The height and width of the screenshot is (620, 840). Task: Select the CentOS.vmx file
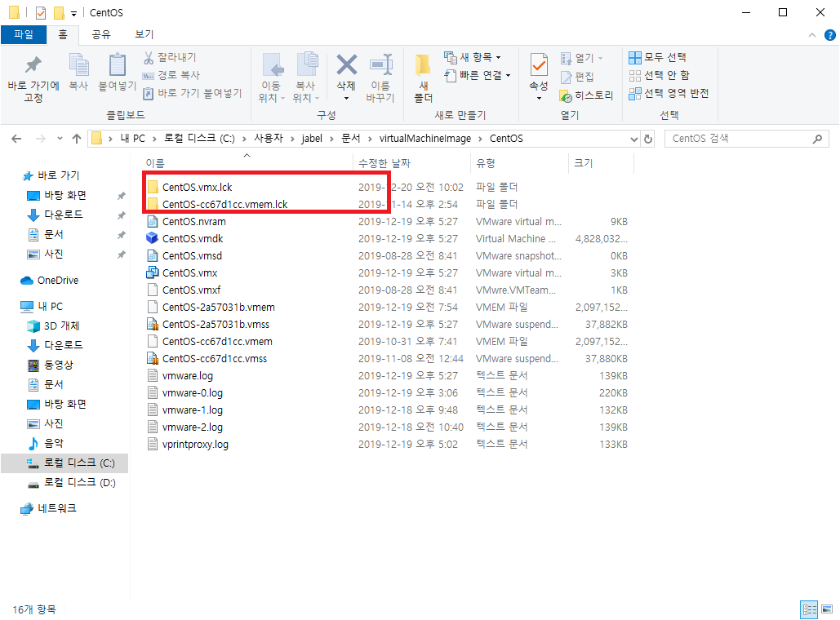point(189,272)
